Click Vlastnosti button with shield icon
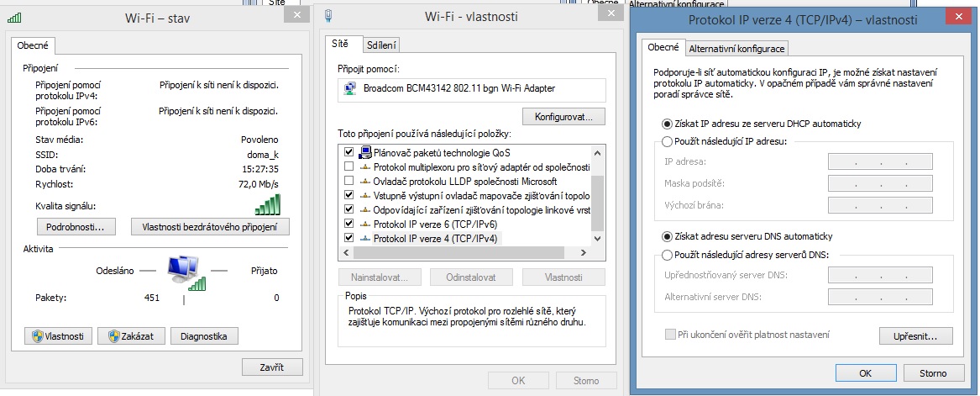980x396 pixels. (58, 336)
